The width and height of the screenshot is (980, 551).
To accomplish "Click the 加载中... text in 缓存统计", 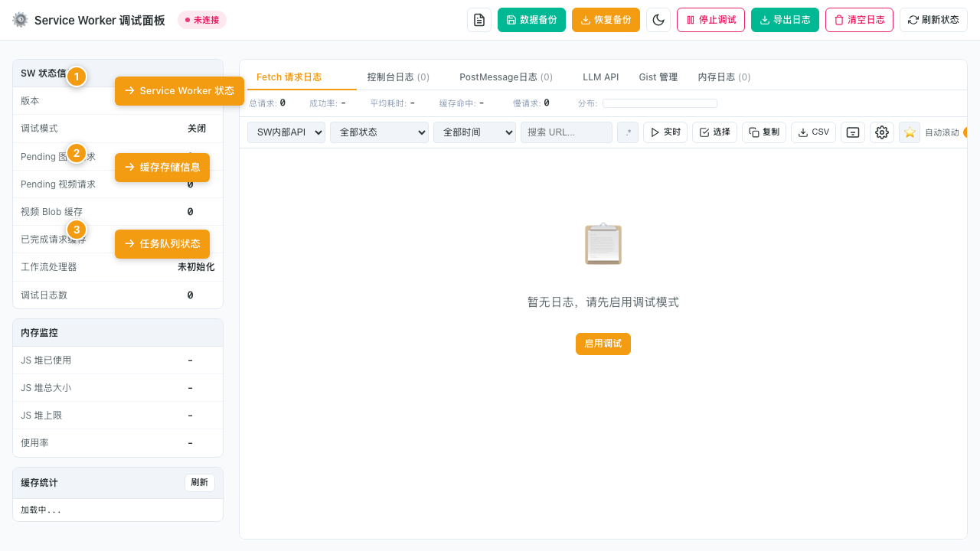I will (41, 510).
